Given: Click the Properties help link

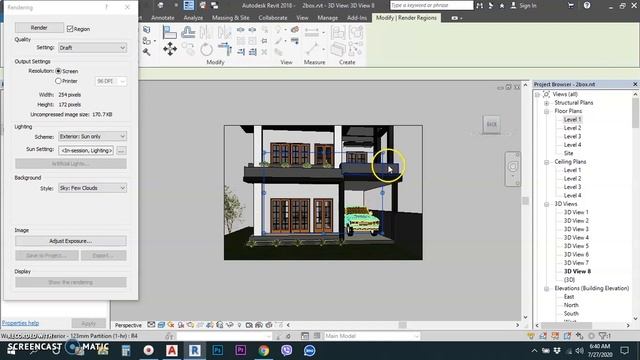Looking at the screenshot, I should click(20, 323).
